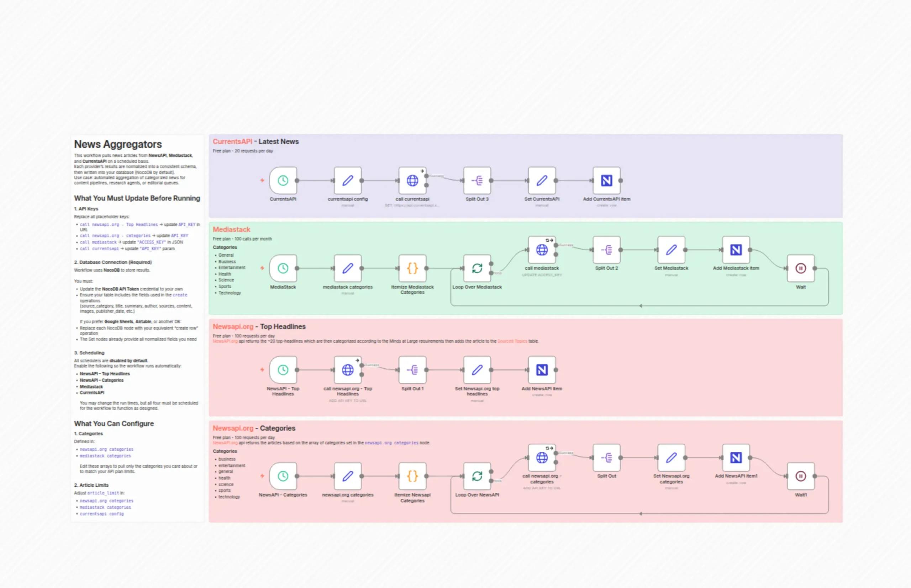Open the CurrentsAPI schedule trigger node
911x588 pixels.
[283, 180]
